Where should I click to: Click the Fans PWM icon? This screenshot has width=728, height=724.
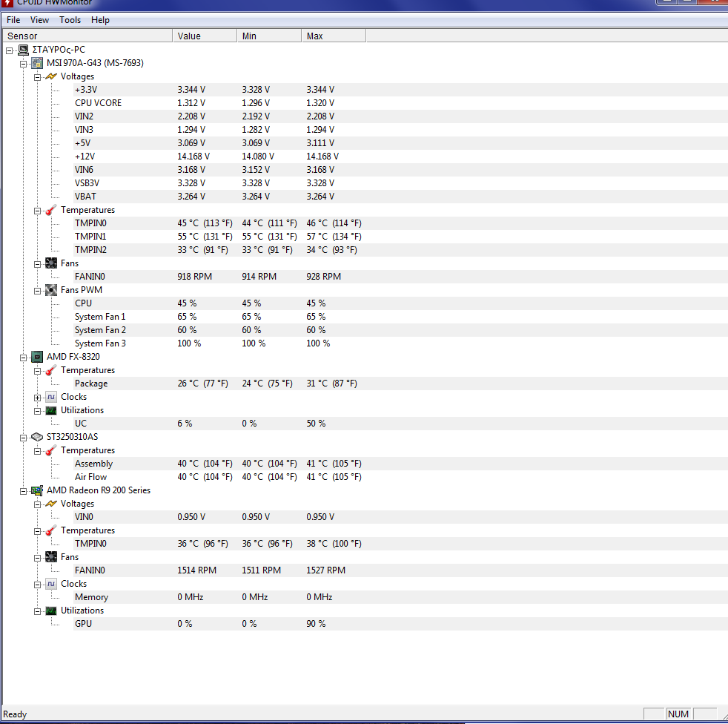pyautogui.click(x=51, y=291)
